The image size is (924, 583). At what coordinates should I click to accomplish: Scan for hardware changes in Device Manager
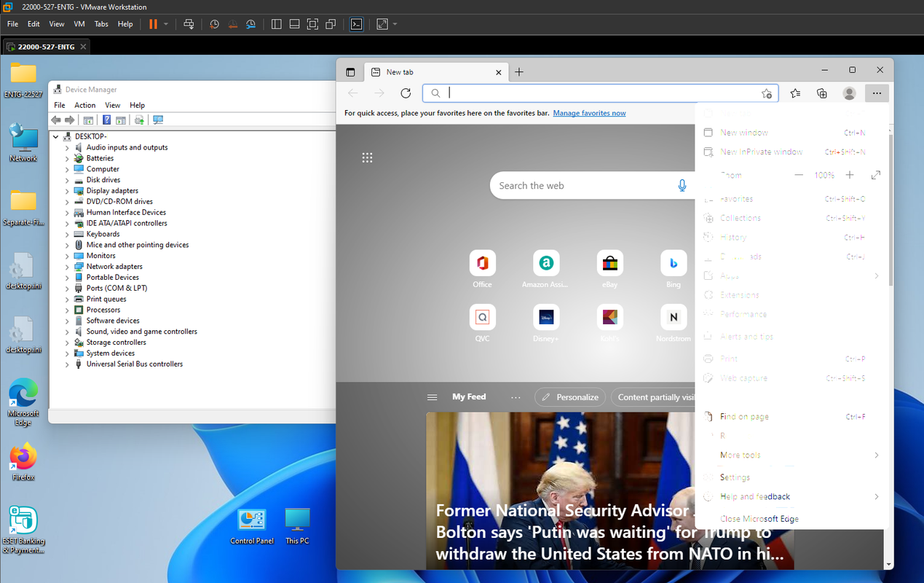point(158,120)
